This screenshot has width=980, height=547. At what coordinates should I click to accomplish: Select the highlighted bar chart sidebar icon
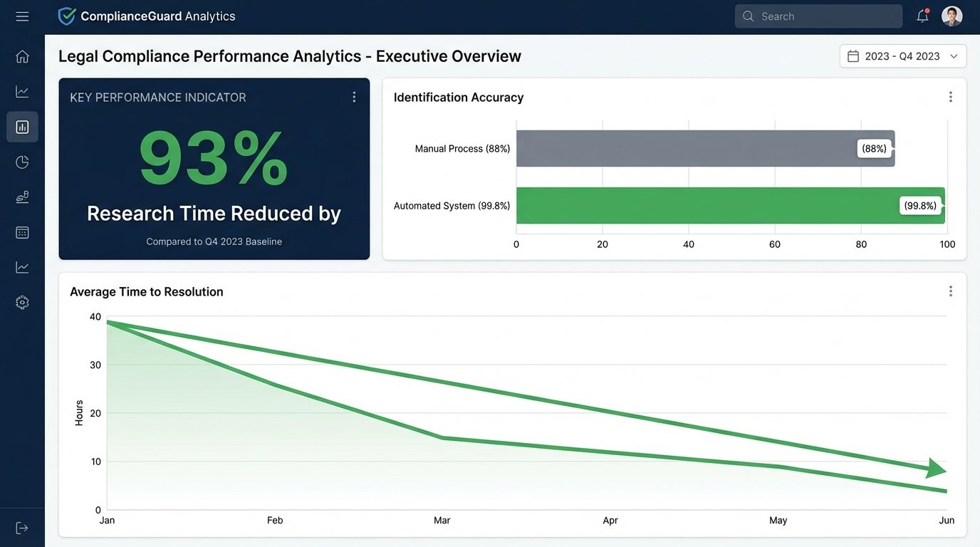(22, 127)
